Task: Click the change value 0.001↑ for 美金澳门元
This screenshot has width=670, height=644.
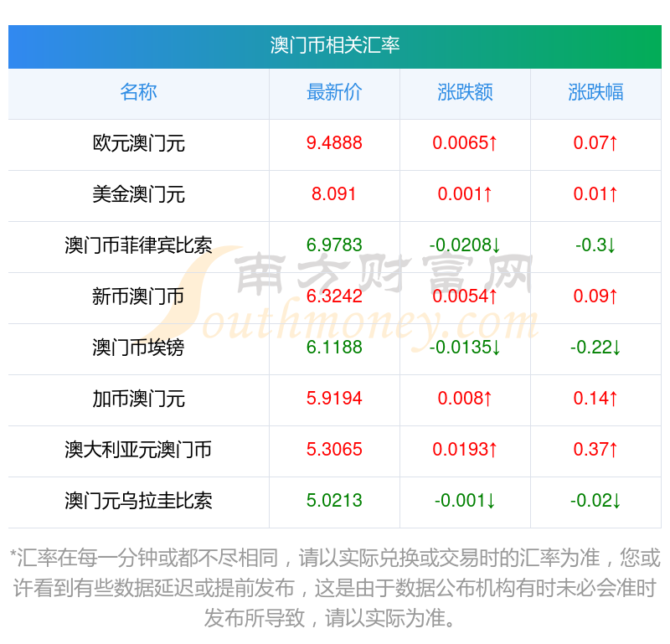Action: point(465,194)
